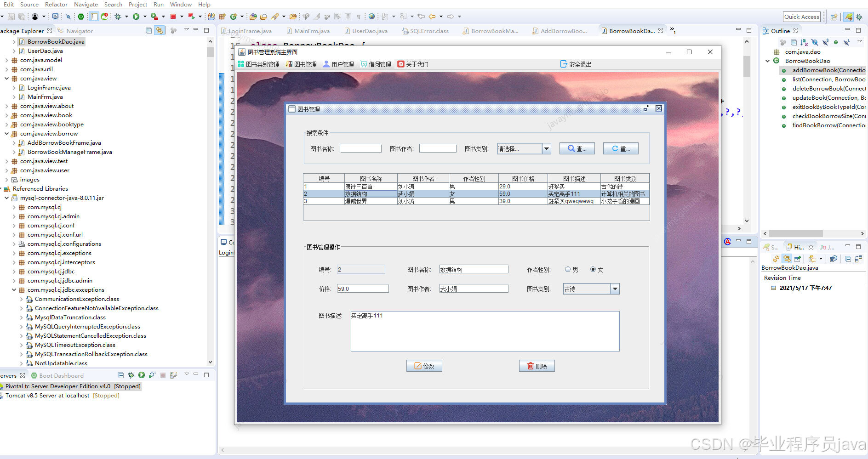Click the Save icon in Eclipse toolbar
The image size is (868, 459).
pos(11,17)
